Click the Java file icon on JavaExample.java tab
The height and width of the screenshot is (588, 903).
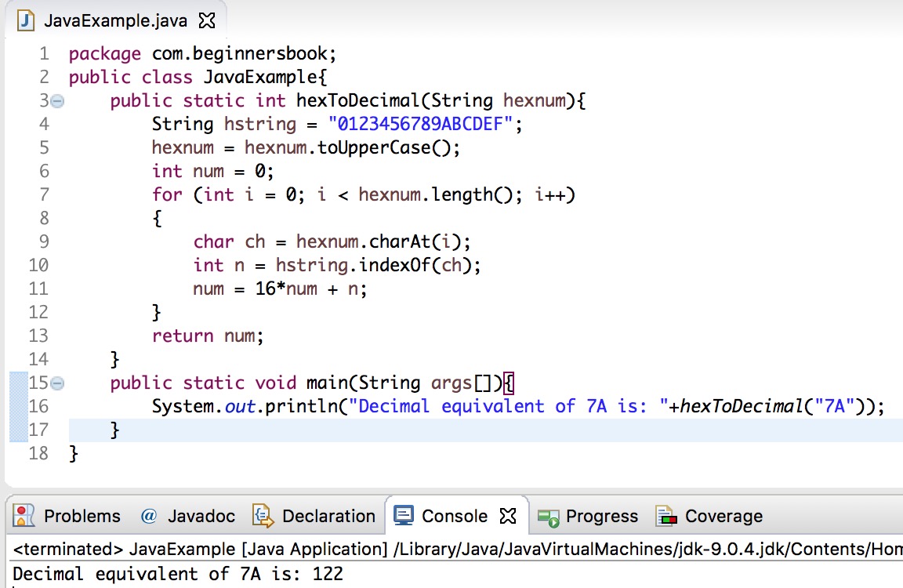coord(25,20)
